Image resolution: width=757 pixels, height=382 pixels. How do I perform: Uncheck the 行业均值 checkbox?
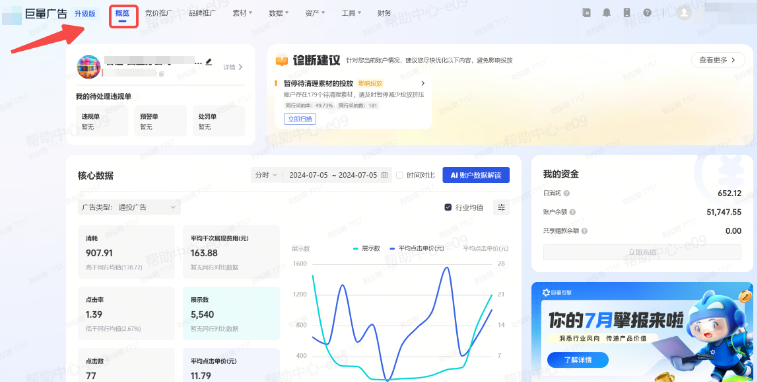(x=448, y=207)
